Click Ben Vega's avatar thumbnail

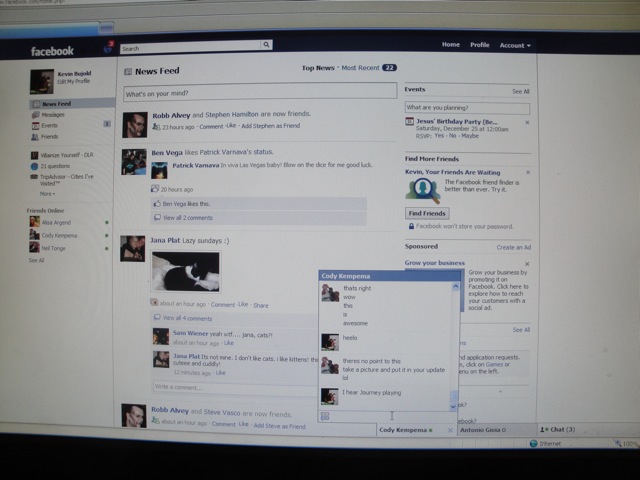click(x=134, y=162)
